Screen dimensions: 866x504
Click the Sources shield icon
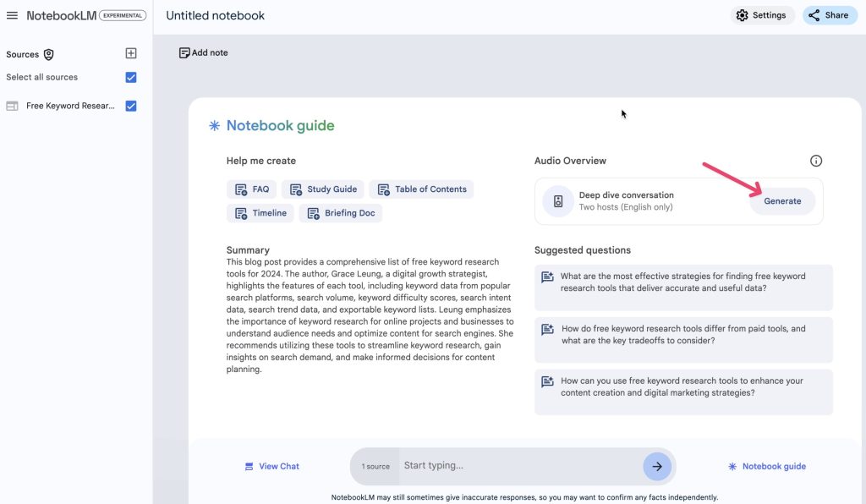[49, 54]
